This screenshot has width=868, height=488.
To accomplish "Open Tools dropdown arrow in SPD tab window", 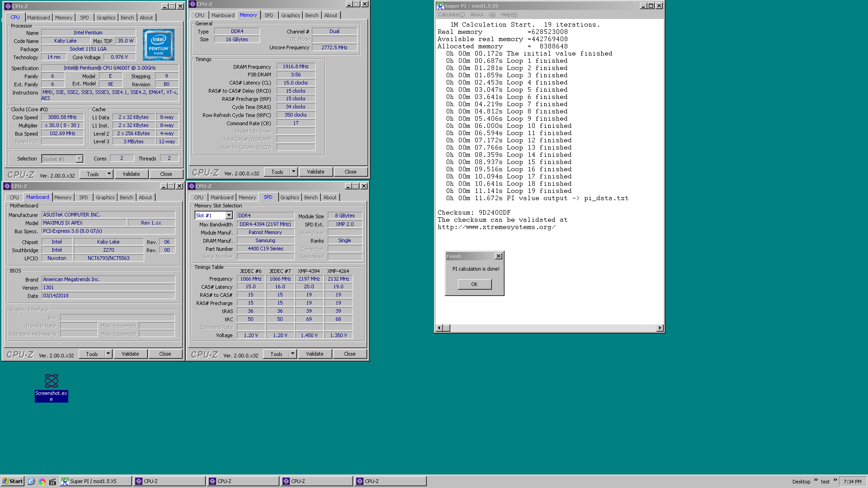I will 292,354.
